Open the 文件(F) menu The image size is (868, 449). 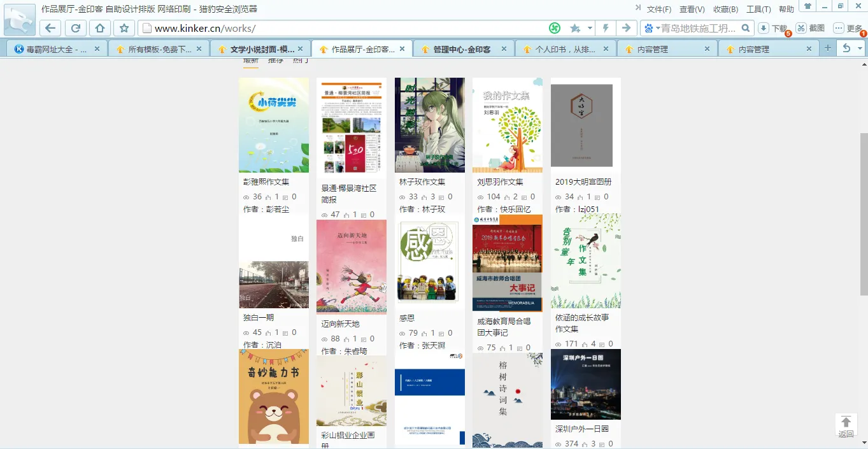[x=658, y=9]
